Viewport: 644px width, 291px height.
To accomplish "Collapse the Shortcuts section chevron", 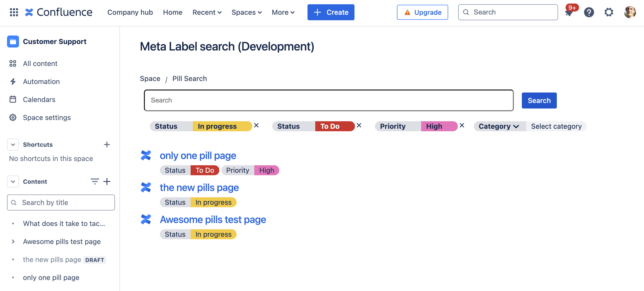I will [13, 144].
